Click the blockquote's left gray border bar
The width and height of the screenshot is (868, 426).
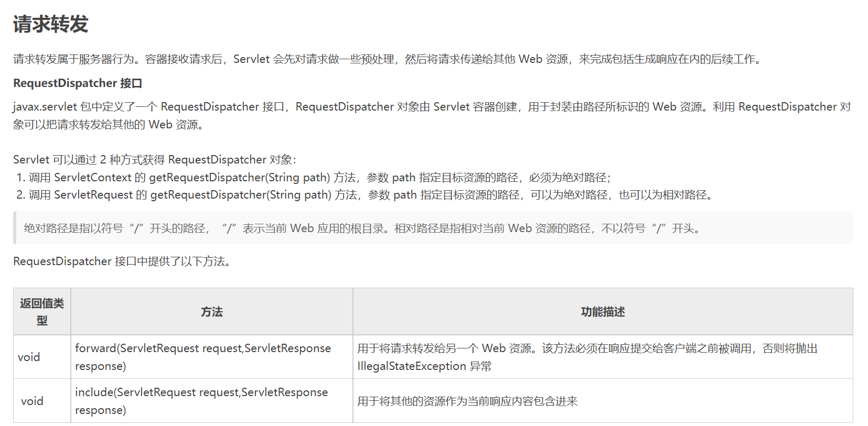15,228
